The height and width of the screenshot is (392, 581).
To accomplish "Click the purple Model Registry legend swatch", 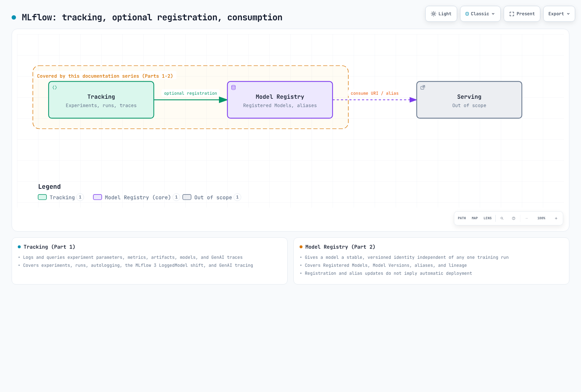I will 98,197.
